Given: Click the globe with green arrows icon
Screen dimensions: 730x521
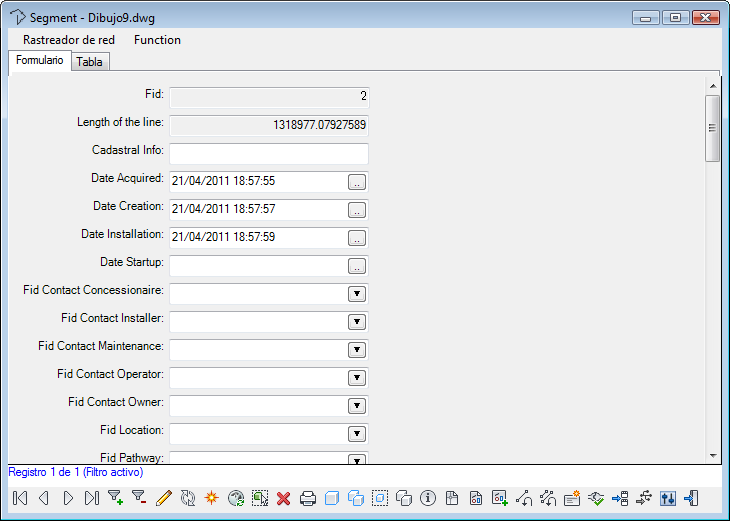Looking at the screenshot, I should point(236,498).
